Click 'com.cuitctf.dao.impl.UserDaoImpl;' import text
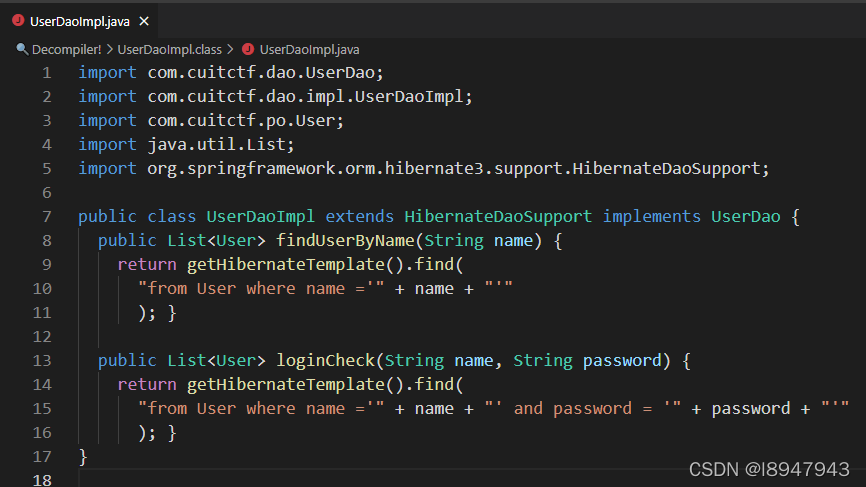 tap(310, 97)
